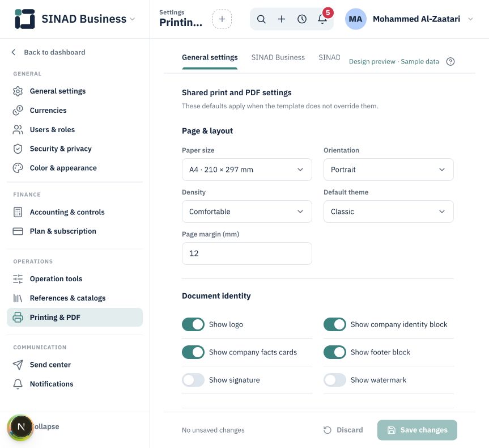The image size is (489, 448).
Task: Open the Orientation dropdown
Action: point(388,170)
